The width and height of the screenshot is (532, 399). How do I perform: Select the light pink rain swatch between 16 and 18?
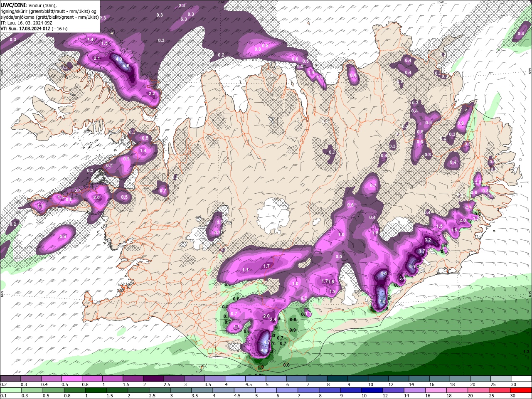(436, 390)
